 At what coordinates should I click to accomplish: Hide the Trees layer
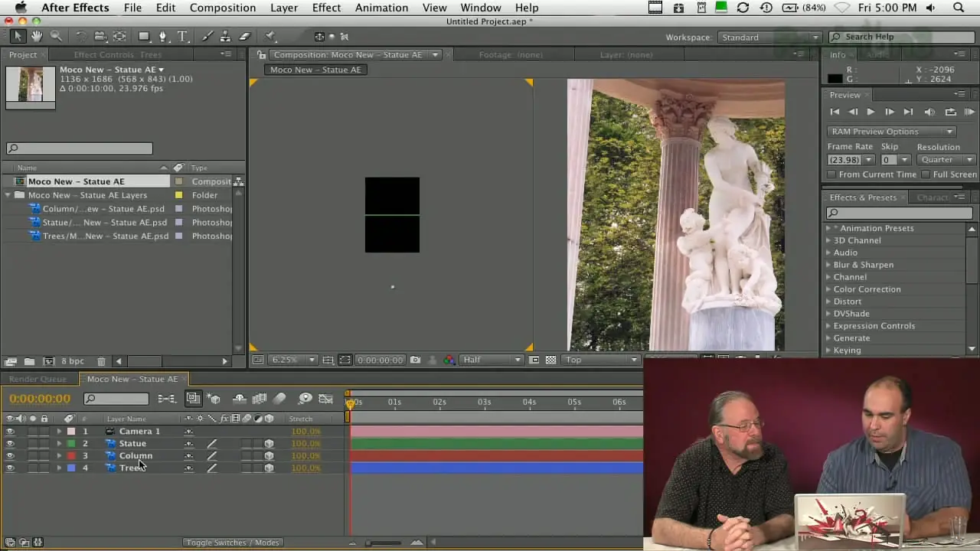tap(10, 468)
